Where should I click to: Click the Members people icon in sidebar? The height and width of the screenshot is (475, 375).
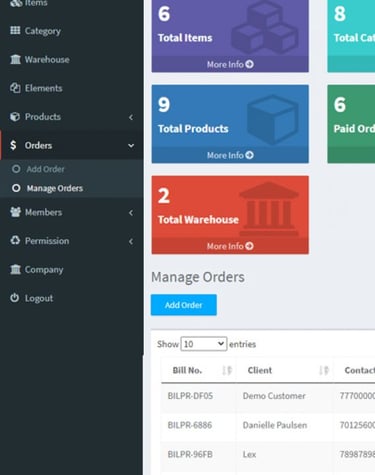tap(15, 212)
